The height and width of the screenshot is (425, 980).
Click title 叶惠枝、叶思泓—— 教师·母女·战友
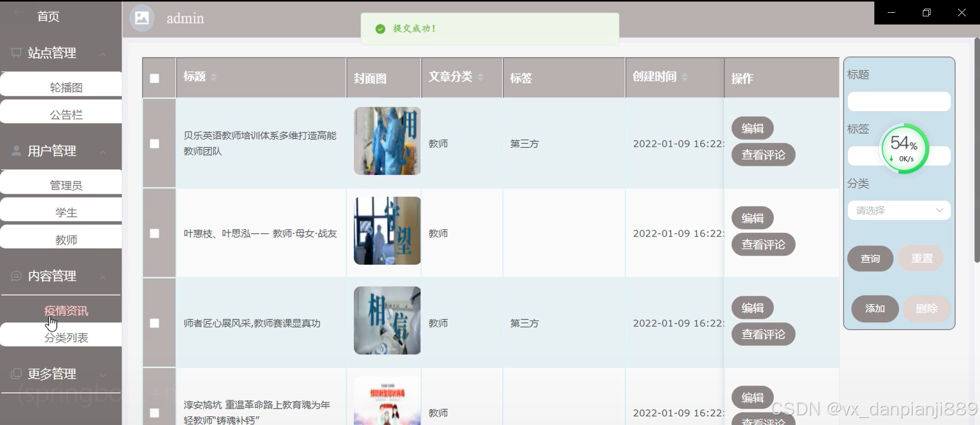[260, 234]
